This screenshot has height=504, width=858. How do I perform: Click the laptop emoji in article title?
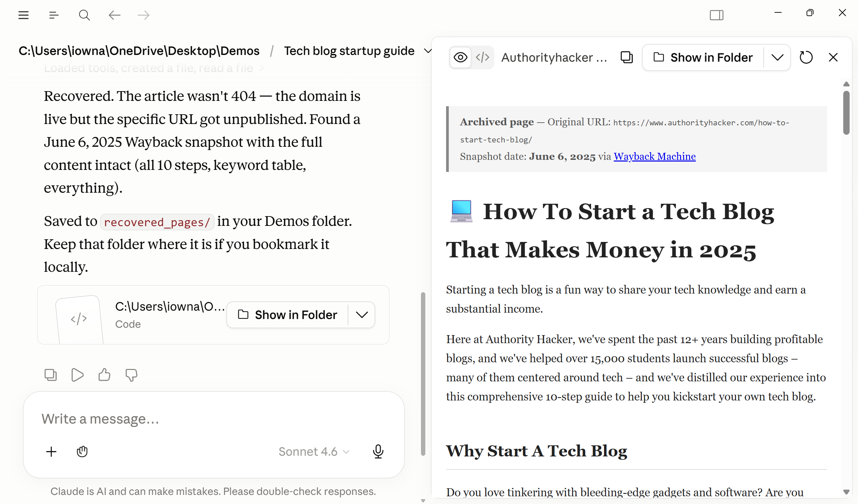(x=462, y=211)
